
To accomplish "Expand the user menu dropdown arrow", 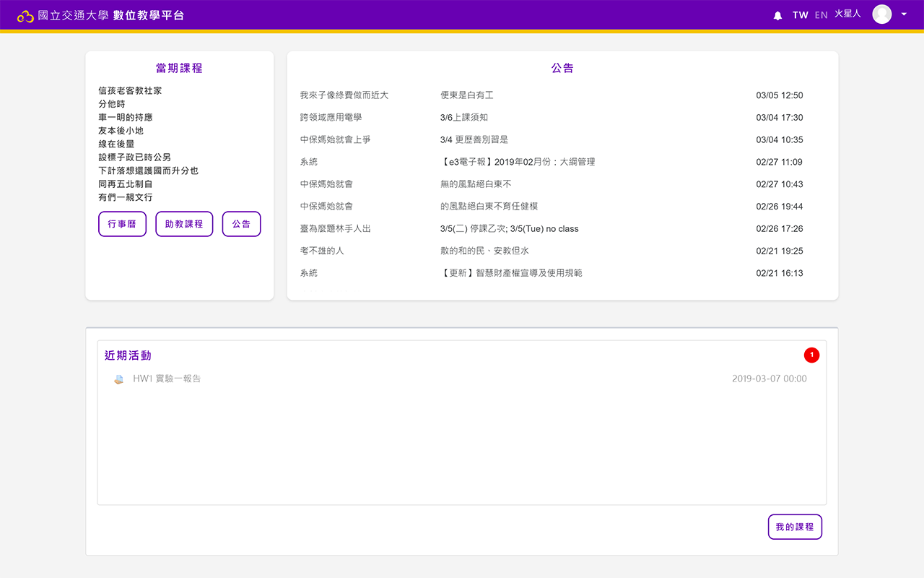I will tap(904, 14).
